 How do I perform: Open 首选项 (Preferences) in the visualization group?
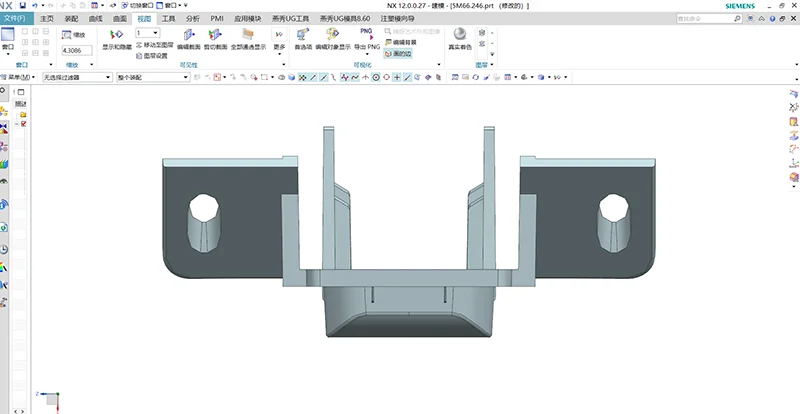click(x=304, y=36)
